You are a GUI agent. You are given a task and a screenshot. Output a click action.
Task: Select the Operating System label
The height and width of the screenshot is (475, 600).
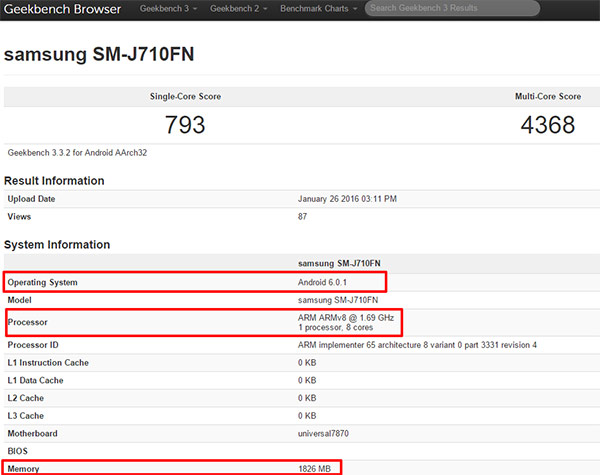(42, 282)
